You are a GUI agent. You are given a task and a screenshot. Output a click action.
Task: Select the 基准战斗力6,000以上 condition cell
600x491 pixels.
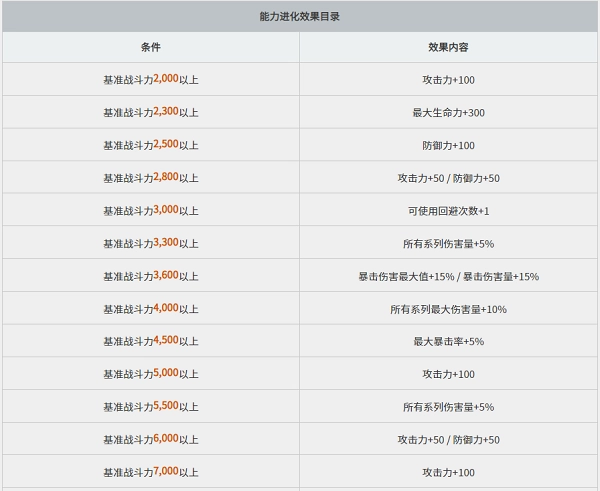click(151, 439)
